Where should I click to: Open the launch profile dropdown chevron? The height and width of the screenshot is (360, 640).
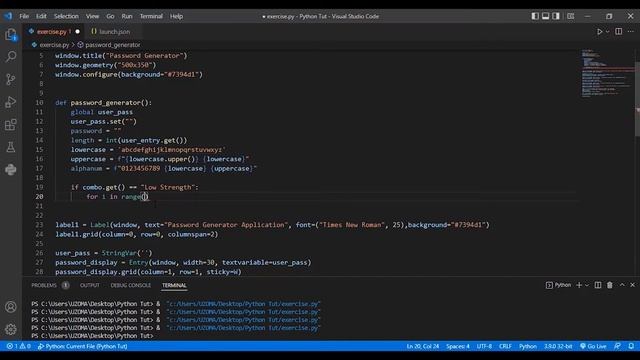pyautogui.click(x=587, y=285)
